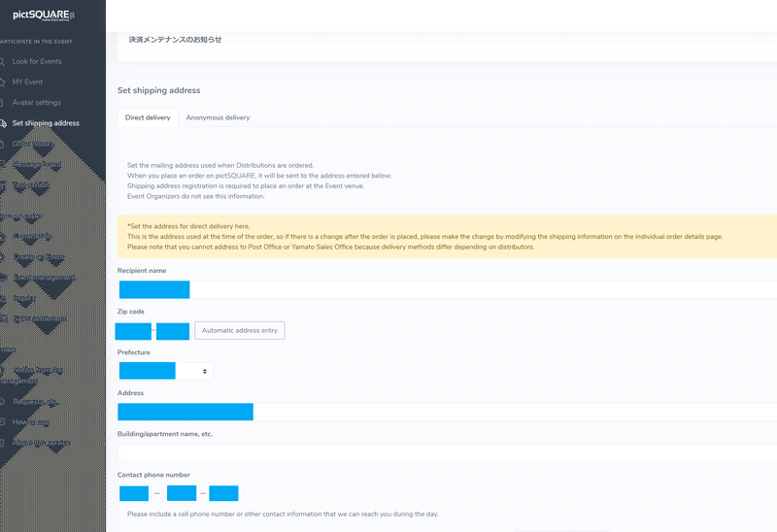Click the star icon beside MY Event
The height and width of the screenshot is (532, 777).
(x=2, y=83)
